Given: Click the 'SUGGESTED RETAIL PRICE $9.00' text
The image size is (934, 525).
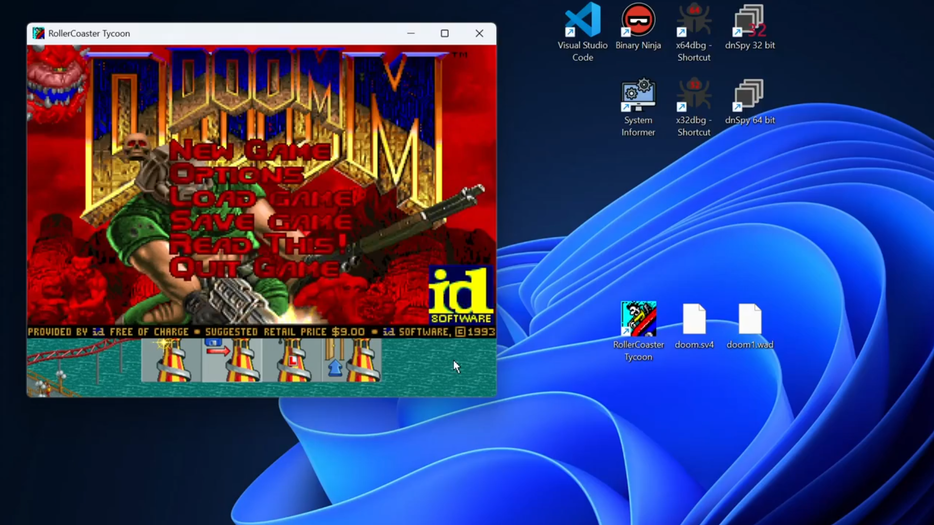Looking at the screenshot, I should click(285, 332).
